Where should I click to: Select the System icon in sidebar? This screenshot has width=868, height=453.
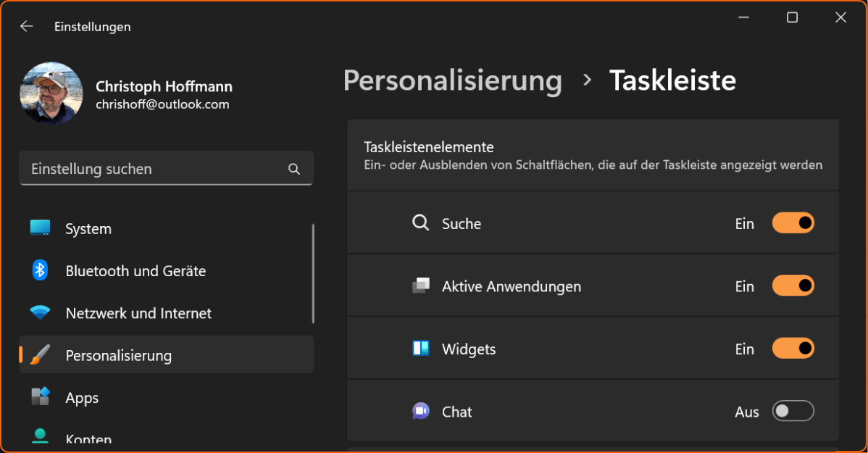click(x=40, y=228)
